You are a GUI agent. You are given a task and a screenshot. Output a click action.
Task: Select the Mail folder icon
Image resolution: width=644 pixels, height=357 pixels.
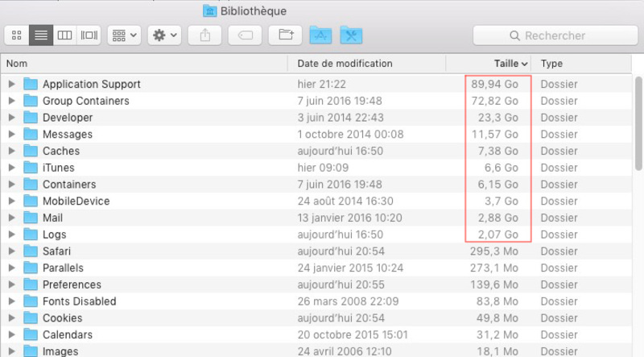tap(31, 218)
